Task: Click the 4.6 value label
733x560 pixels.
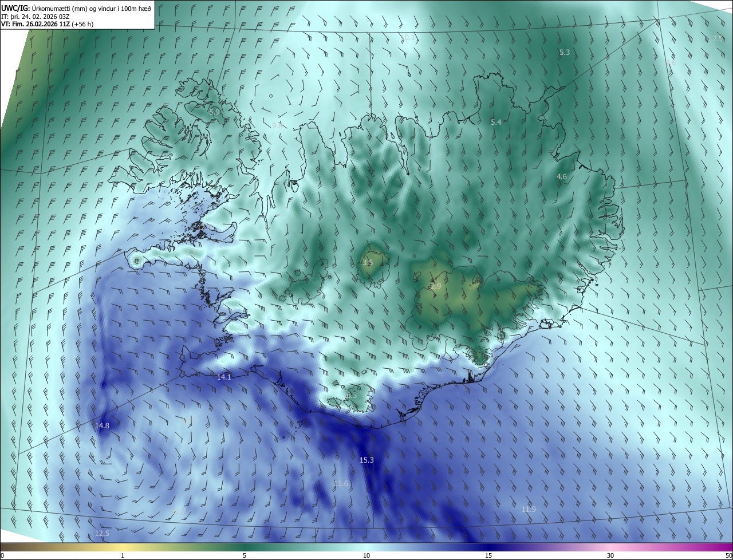Action: (562, 177)
